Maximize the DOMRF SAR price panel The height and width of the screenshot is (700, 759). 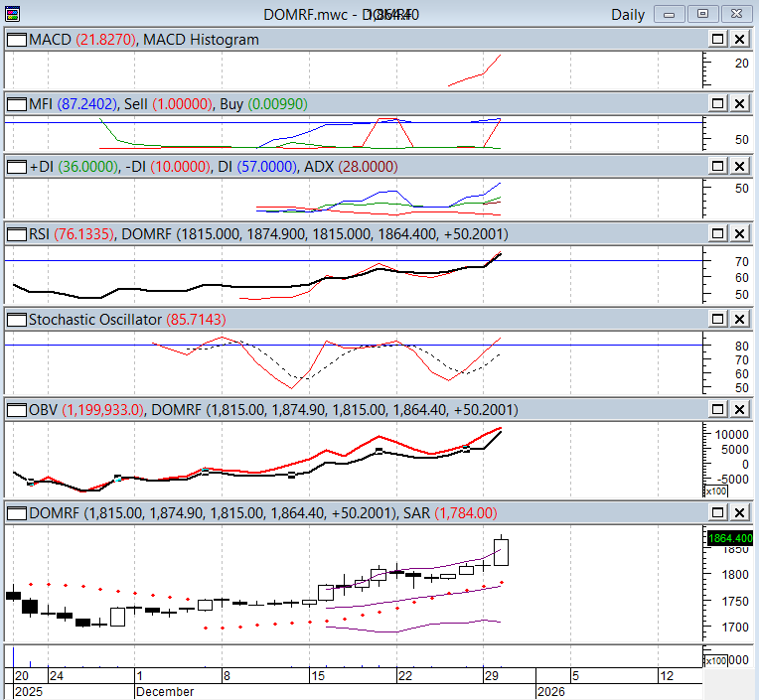(x=717, y=512)
